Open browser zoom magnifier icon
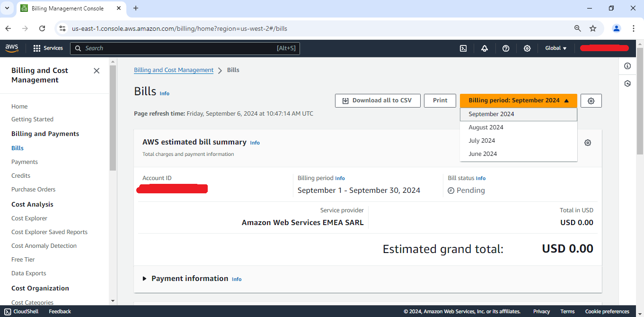The height and width of the screenshot is (317, 644). coord(578,28)
